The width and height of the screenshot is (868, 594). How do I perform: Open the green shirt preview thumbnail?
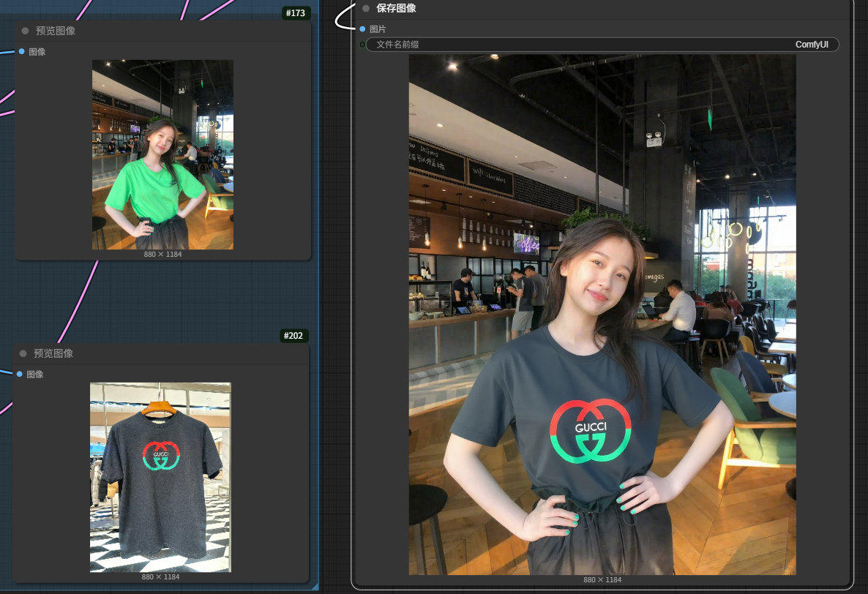(162, 154)
